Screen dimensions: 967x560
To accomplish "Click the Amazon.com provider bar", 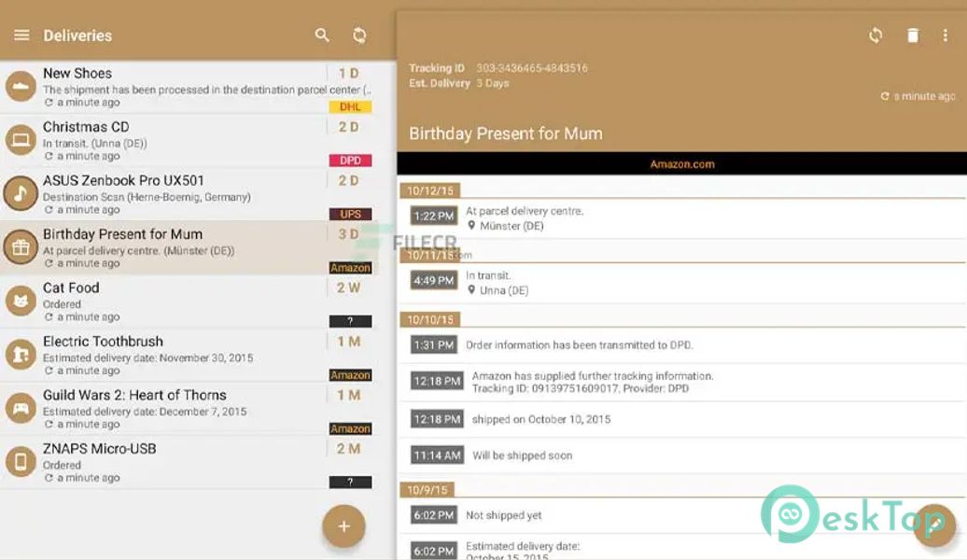I will [x=681, y=164].
